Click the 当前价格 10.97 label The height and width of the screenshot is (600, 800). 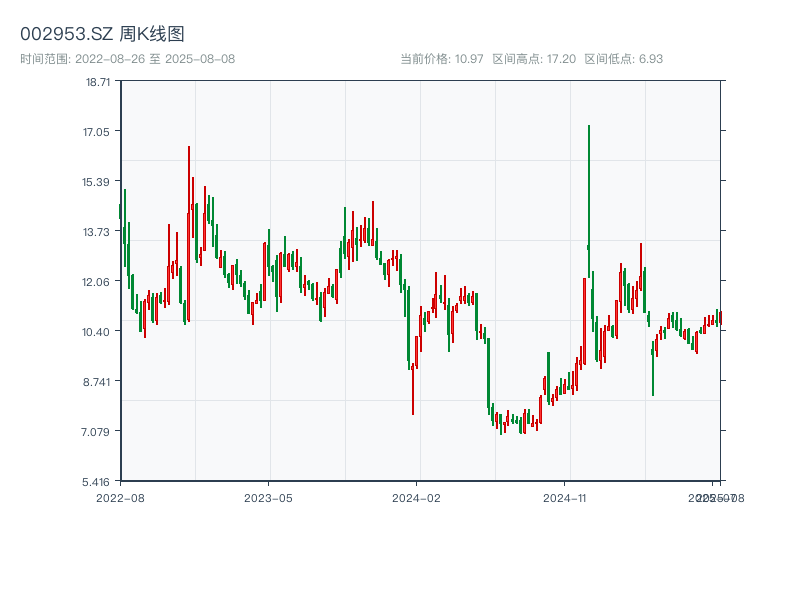pyautogui.click(x=442, y=59)
